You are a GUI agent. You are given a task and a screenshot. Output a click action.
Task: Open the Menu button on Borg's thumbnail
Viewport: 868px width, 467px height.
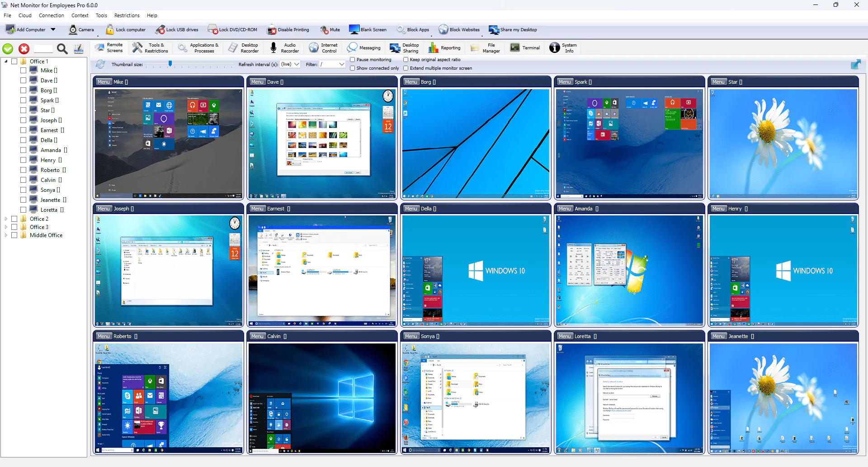coord(411,81)
